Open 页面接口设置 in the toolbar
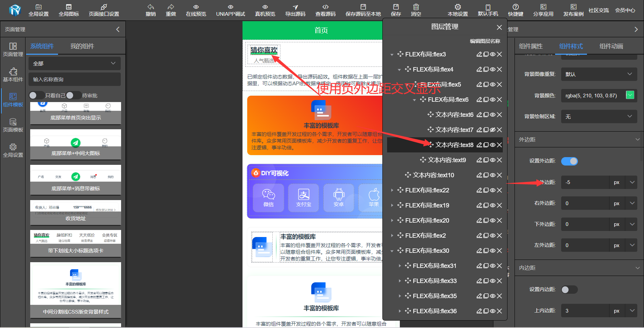This screenshot has width=644, height=328. click(104, 10)
